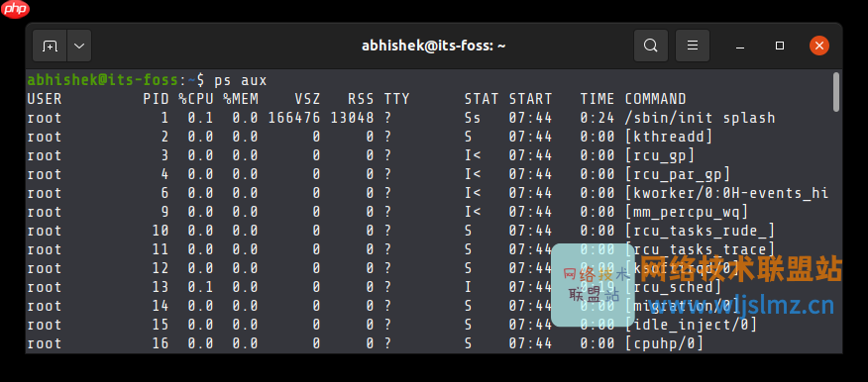Click the USER column header
The image size is (868, 382).
tap(45, 99)
